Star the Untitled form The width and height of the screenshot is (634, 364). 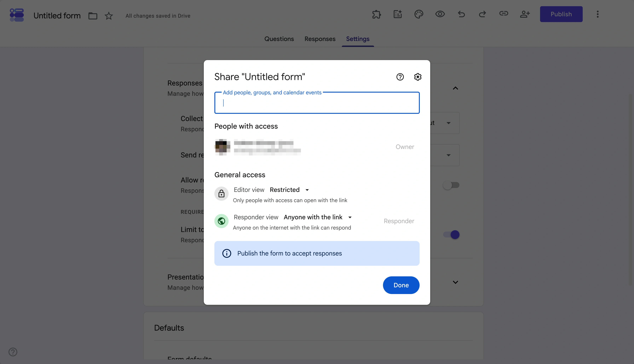coord(109,16)
